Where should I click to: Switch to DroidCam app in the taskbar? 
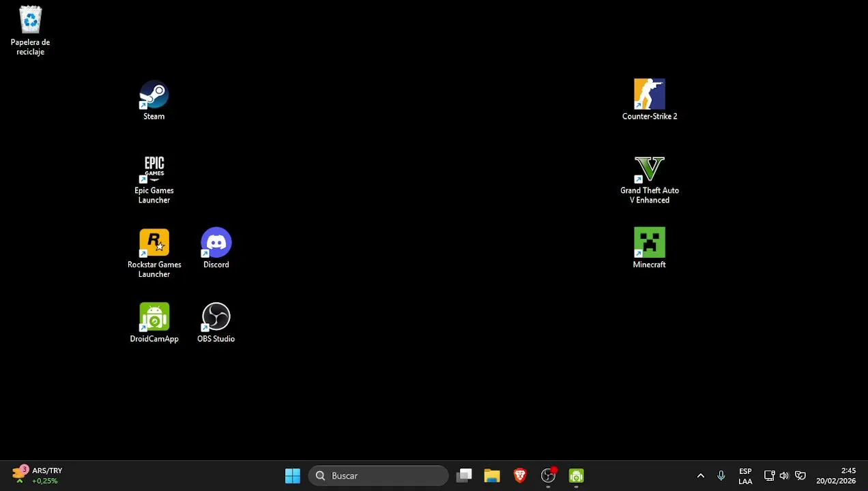click(x=577, y=476)
